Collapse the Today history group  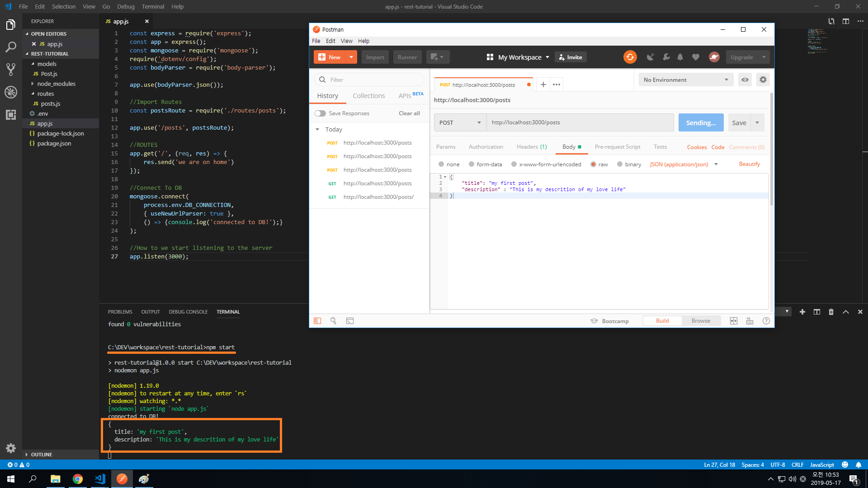[x=317, y=130]
